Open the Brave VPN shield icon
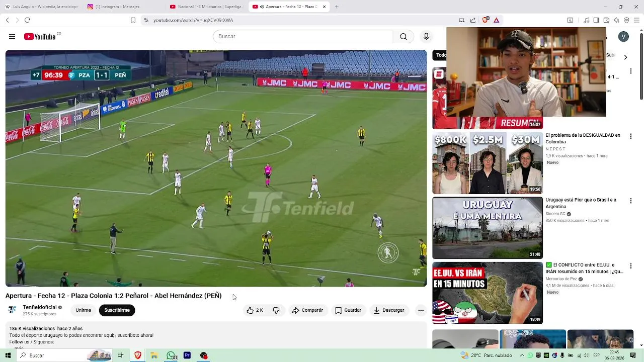 point(626,20)
